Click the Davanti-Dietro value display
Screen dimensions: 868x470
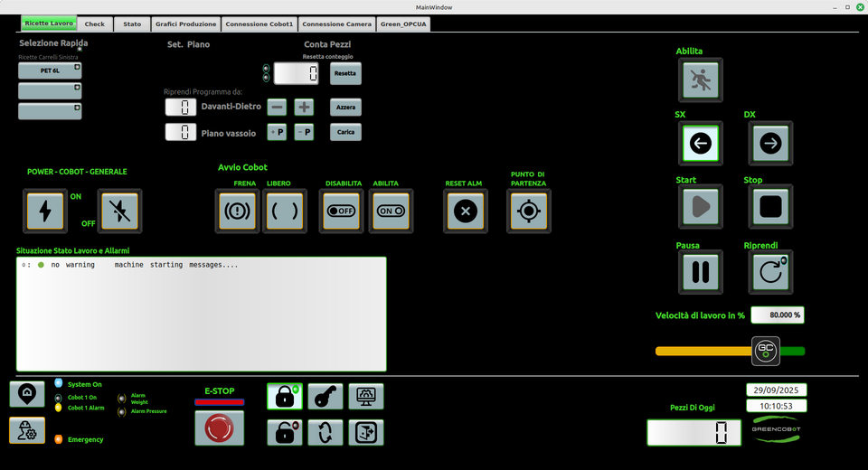(181, 108)
